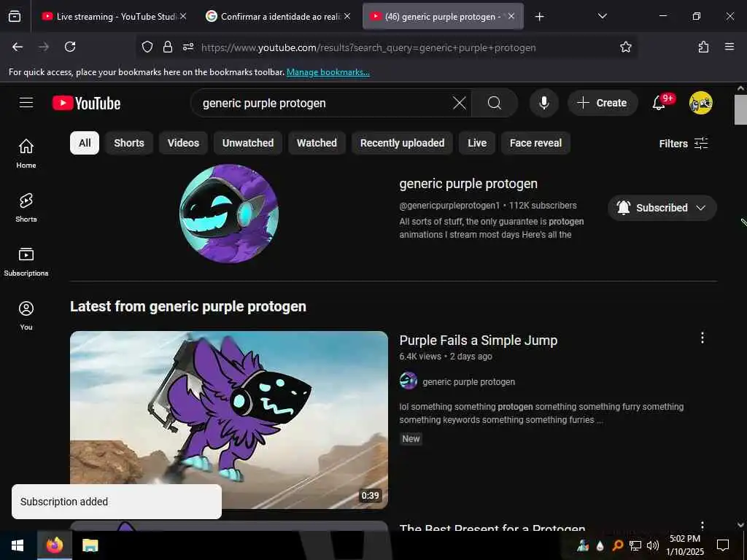The width and height of the screenshot is (747, 560).
Task: Select the Watched filter chip
Action: click(317, 143)
